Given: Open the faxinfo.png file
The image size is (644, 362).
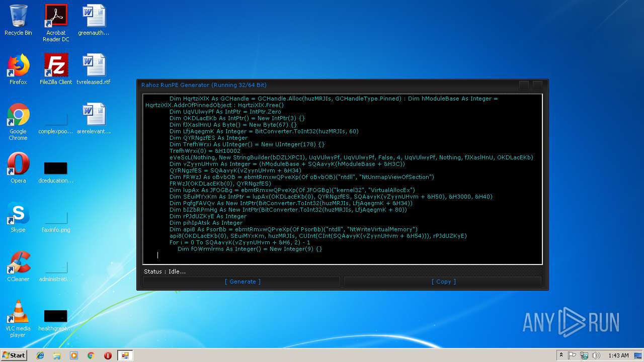Looking at the screenshot, I should coord(56,221).
